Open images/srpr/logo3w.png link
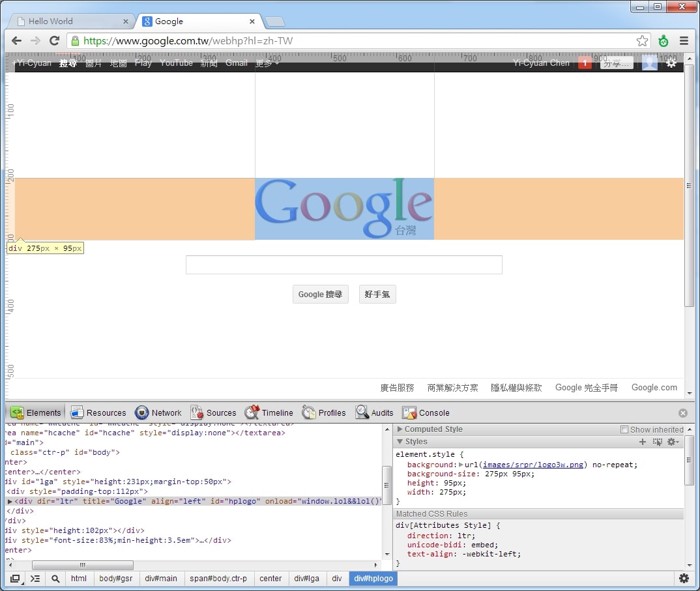The height and width of the screenshot is (591, 700). [533, 465]
